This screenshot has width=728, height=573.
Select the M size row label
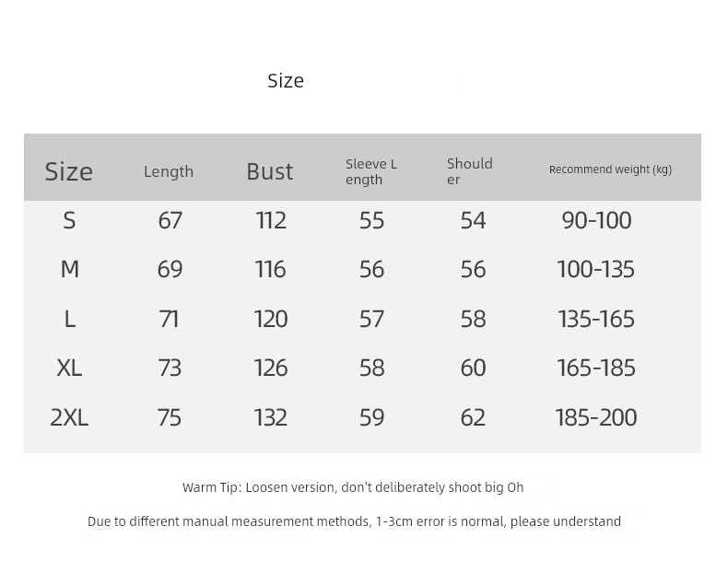(x=69, y=269)
